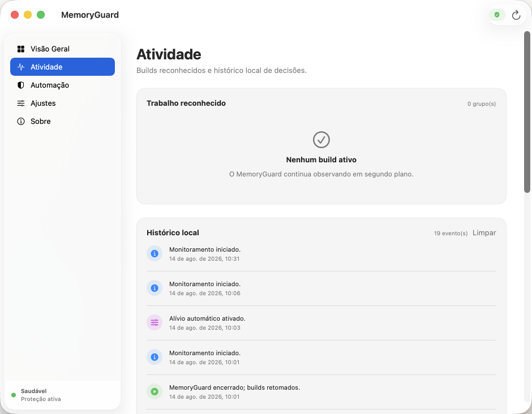Click the green shield protection status icon

click(497, 15)
